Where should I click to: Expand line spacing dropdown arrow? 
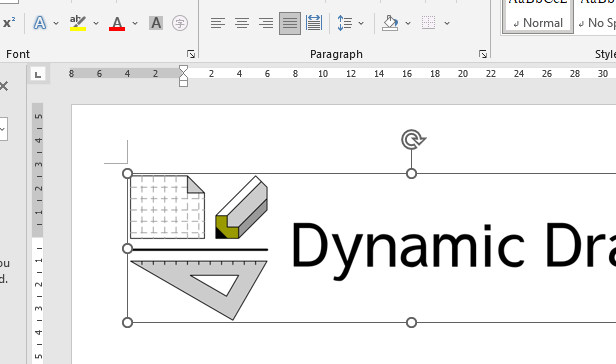pyautogui.click(x=361, y=23)
